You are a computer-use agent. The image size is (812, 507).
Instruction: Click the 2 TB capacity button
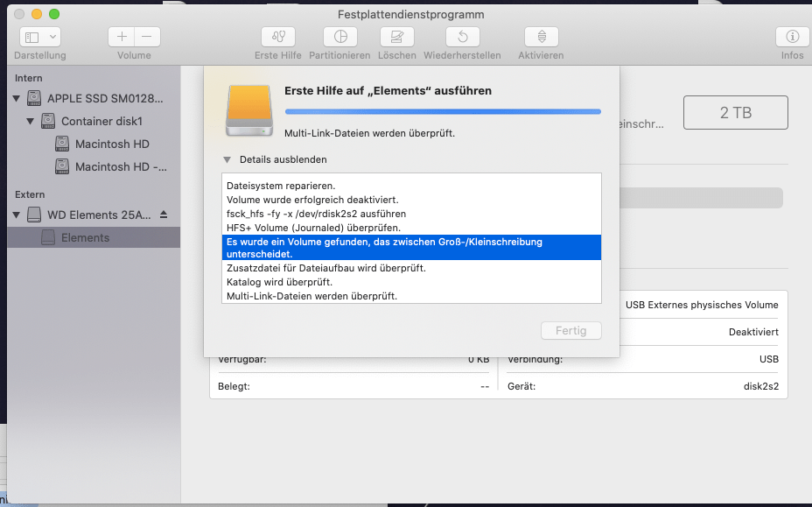point(735,112)
